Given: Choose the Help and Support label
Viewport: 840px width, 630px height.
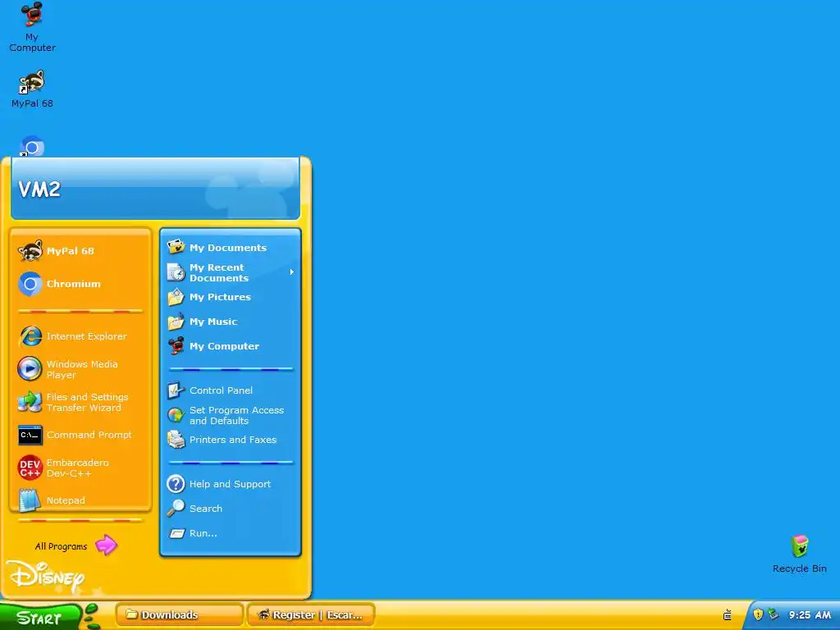Looking at the screenshot, I should click(x=230, y=484).
